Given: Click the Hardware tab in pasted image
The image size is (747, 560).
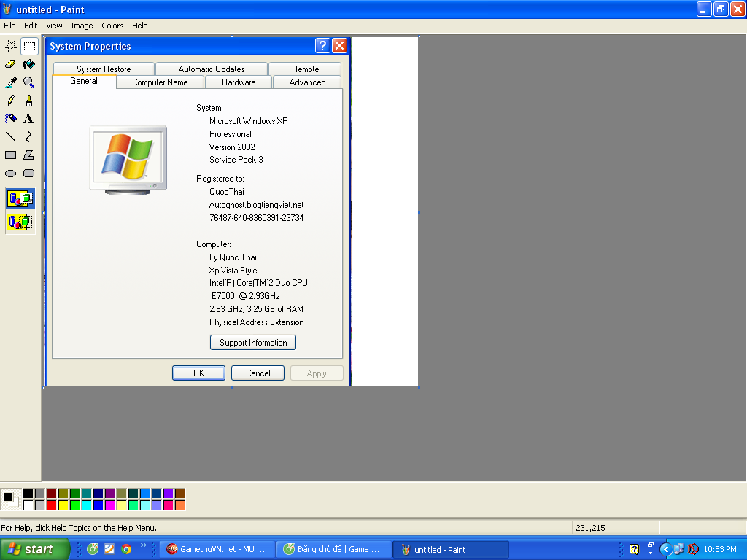Looking at the screenshot, I should pyautogui.click(x=239, y=82).
